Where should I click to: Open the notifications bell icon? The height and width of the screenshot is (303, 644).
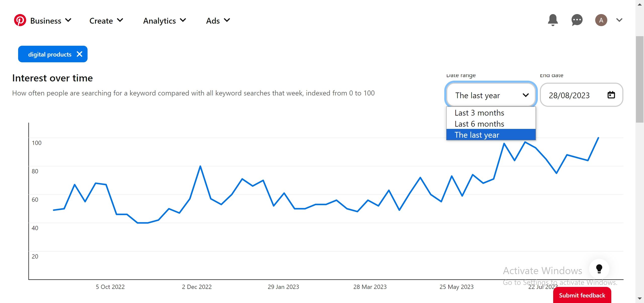(x=552, y=20)
